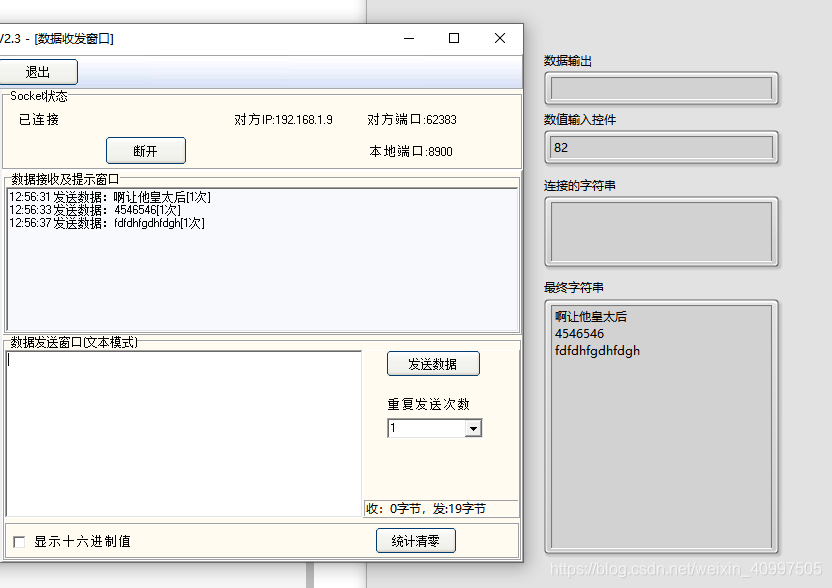Enable the 显示十六进制值 hex display checkbox

pos(18,540)
